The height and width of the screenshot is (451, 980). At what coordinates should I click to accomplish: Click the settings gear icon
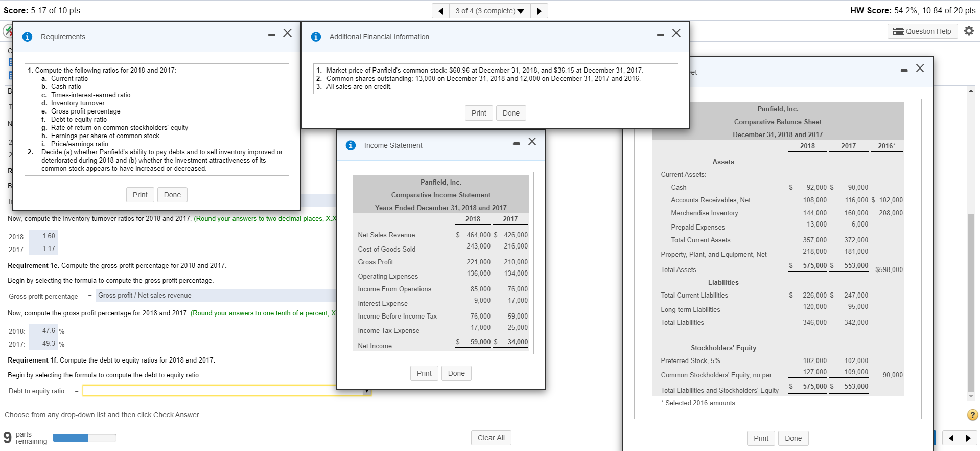point(969,31)
